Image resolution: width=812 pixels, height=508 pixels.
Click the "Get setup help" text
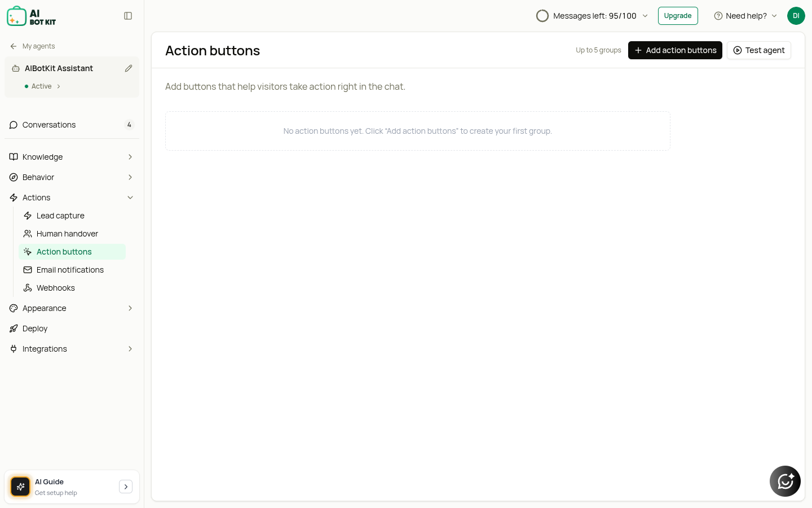click(x=56, y=493)
